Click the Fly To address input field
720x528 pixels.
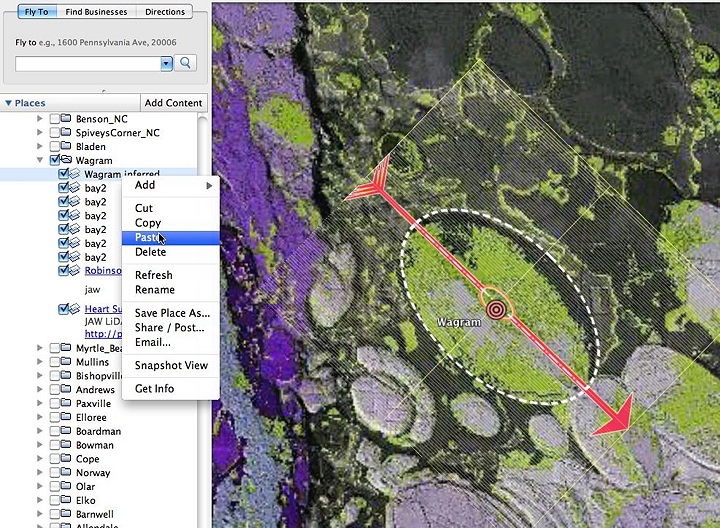[88, 63]
